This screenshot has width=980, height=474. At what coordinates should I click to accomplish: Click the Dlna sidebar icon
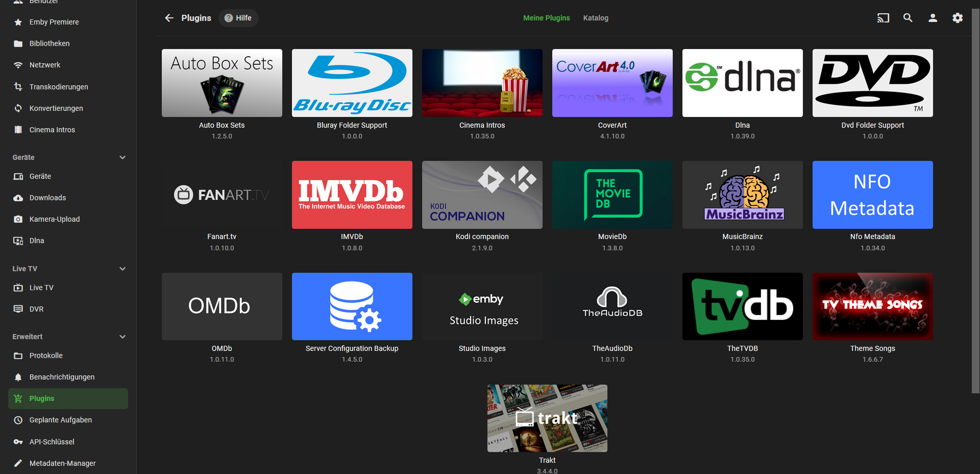[x=18, y=241]
